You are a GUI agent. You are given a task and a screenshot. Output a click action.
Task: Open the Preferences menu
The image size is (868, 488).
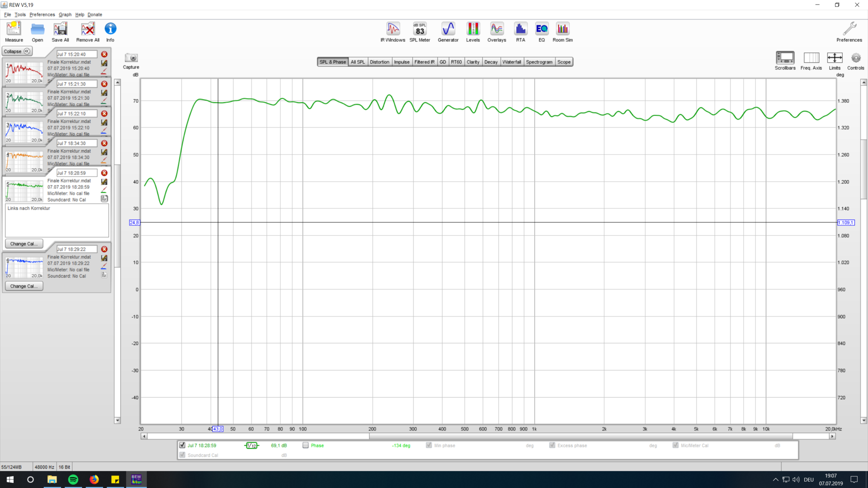(42, 14)
